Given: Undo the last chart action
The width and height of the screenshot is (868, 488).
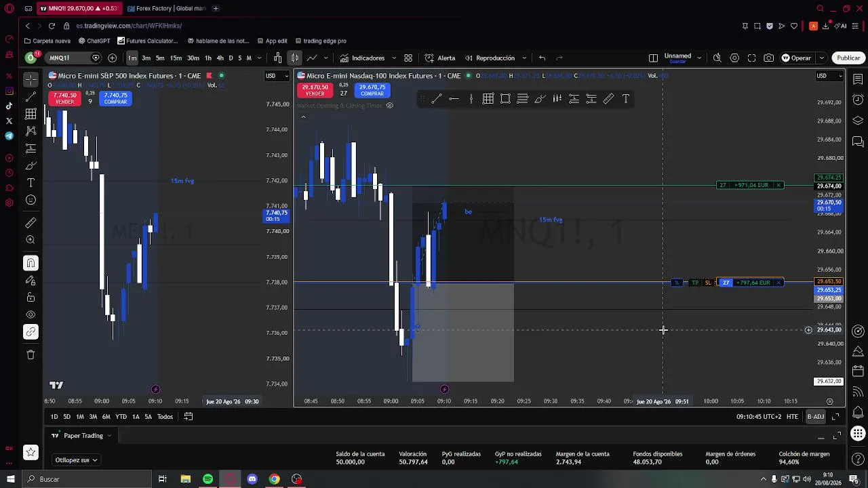Looking at the screenshot, I should (542, 58).
